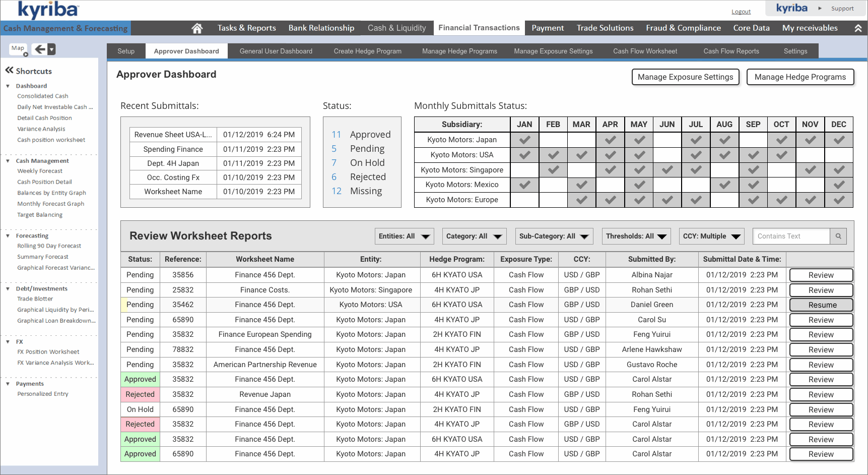The width and height of the screenshot is (868, 475).
Task: Open the Payment menu
Action: 548,28
